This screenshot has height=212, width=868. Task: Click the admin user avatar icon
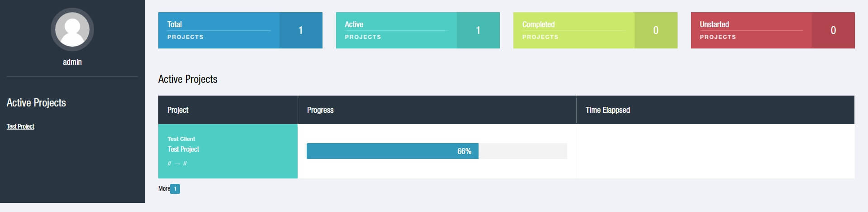tap(72, 29)
